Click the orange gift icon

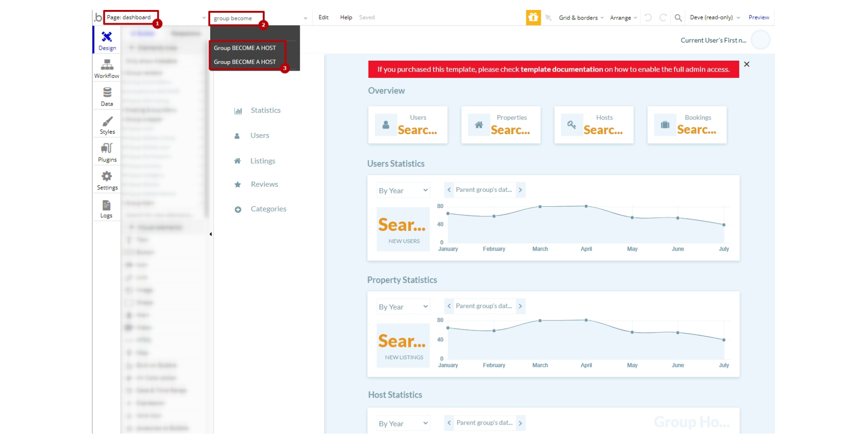pyautogui.click(x=533, y=18)
